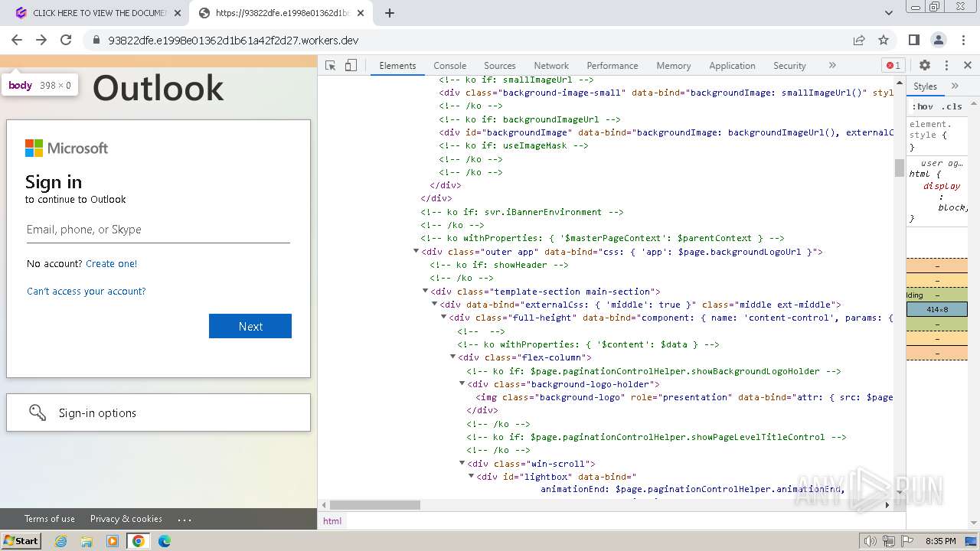
Task: Toggle the browser side panel icon
Action: point(914,40)
